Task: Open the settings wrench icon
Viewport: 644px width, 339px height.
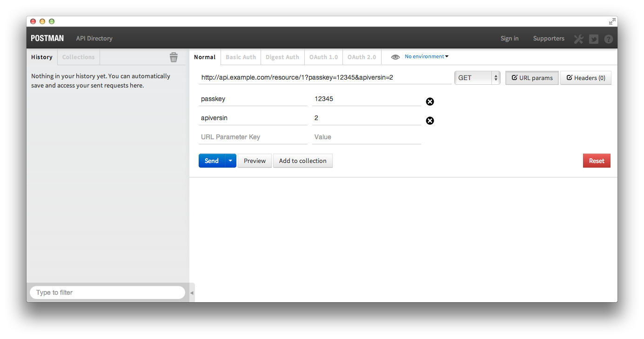Action: (578, 39)
